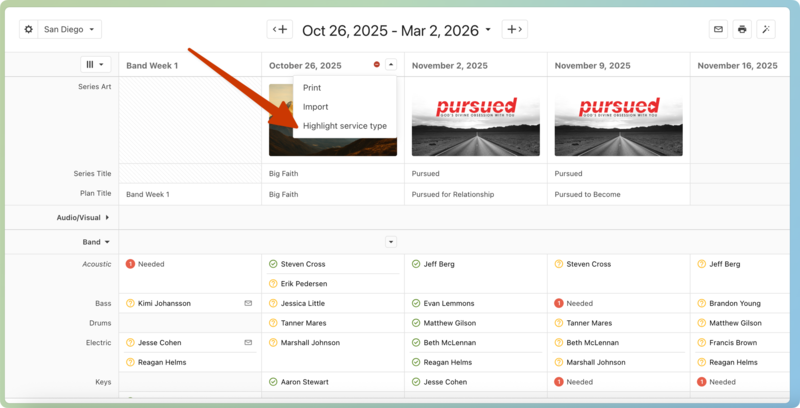The image size is (800, 408).
Task: Choose Import from the column menu
Action: 315,107
